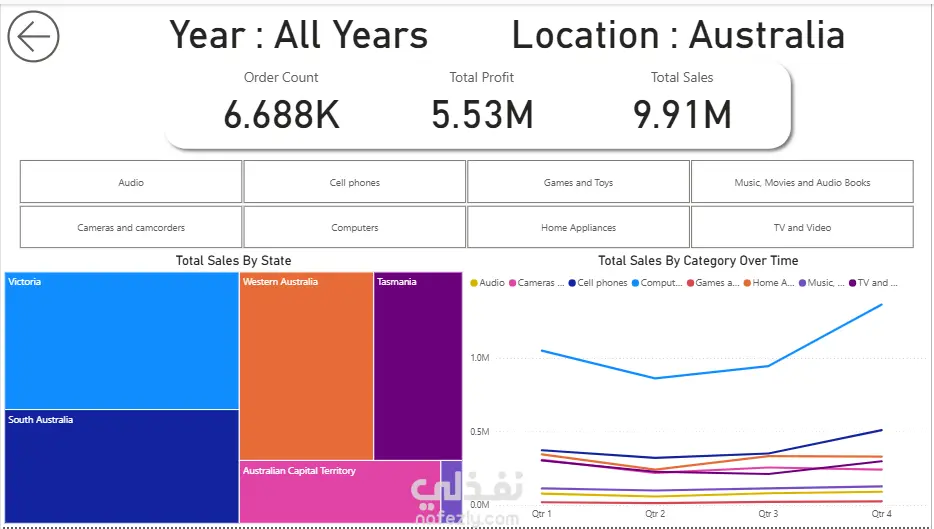The height and width of the screenshot is (529, 934).
Task: Click the light blue Computers legend marker
Action: click(635, 283)
